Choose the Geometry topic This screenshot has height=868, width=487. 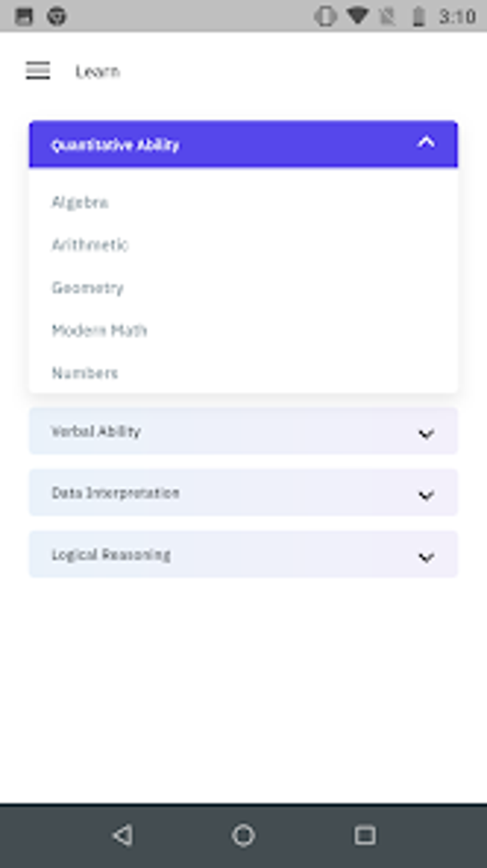click(88, 287)
